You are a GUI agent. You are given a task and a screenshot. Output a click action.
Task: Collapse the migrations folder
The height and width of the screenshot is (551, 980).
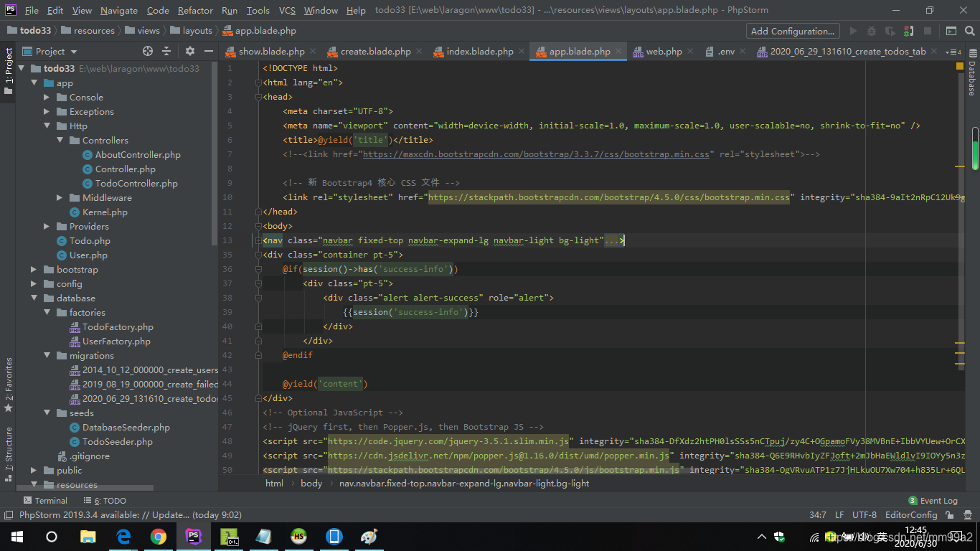coord(47,356)
